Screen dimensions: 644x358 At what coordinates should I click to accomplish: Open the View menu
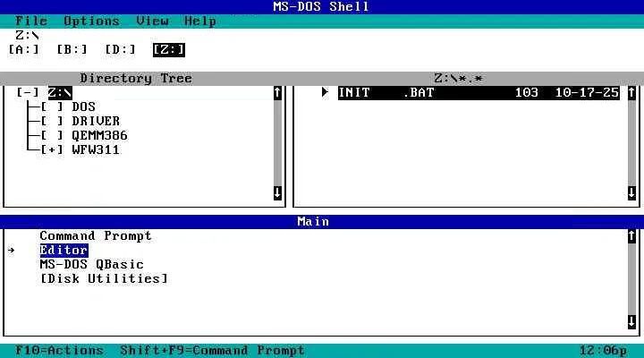click(x=152, y=21)
